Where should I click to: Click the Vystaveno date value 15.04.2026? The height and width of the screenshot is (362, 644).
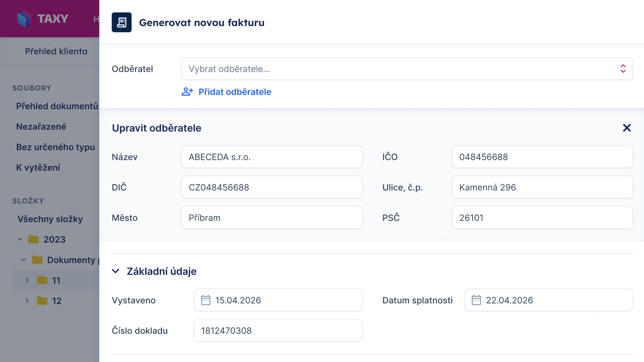238,300
